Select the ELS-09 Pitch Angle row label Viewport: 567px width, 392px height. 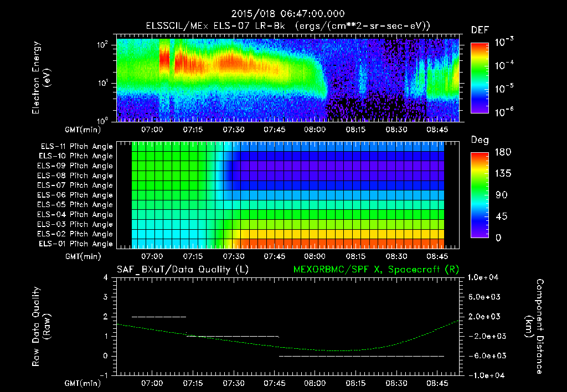coord(75,166)
